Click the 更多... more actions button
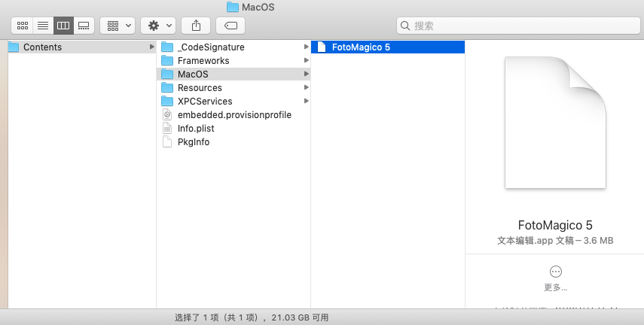Viewport: 644px width, 325px height. click(x=555, y=278)
